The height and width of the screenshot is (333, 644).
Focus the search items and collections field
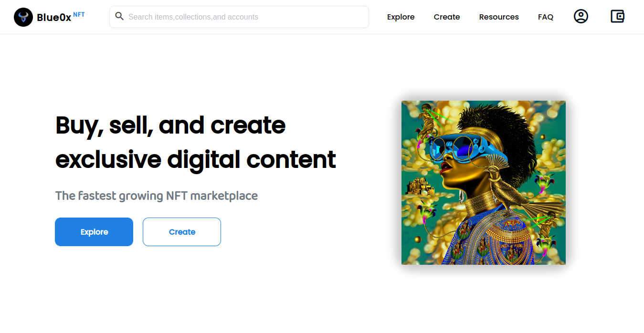pyautogui.click(x=239, y=17)
